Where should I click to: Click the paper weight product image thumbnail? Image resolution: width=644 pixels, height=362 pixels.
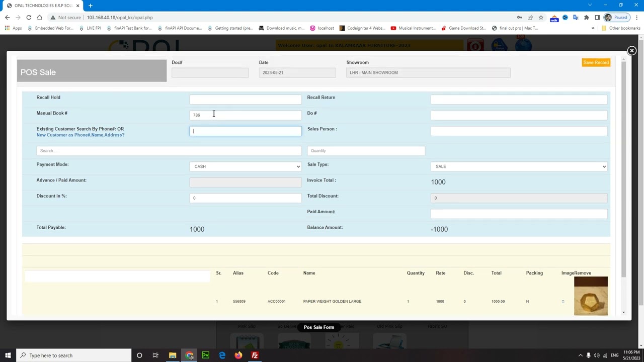point(591,296)
